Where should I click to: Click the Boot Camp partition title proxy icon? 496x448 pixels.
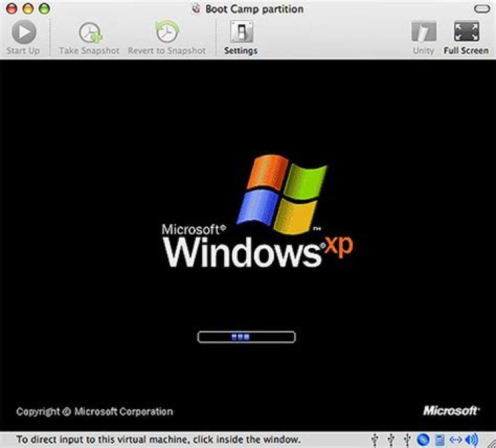click(x=196, y=8)
